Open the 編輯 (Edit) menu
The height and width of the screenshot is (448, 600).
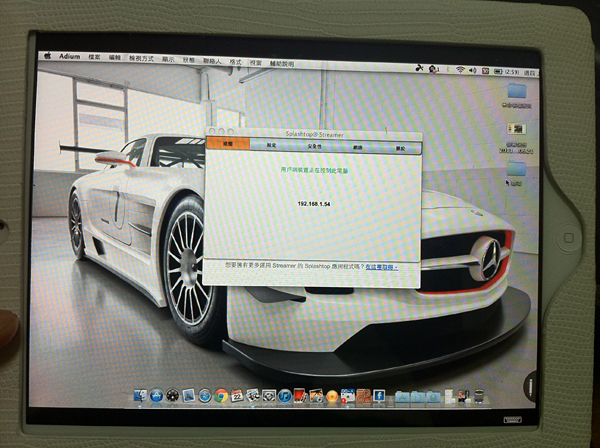click(x=115, y=57)
